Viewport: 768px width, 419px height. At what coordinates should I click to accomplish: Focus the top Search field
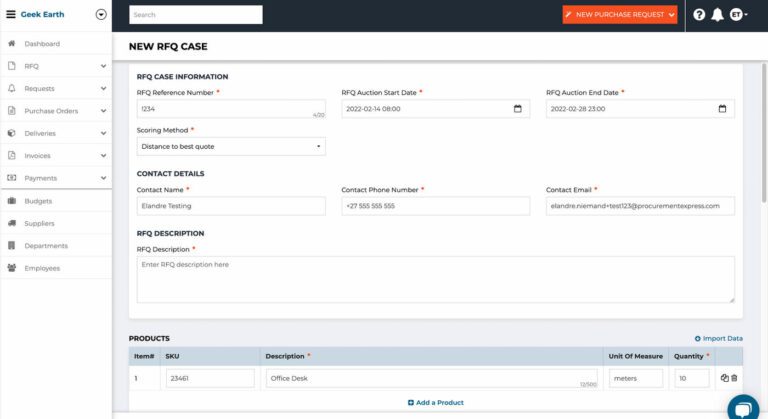[x=195, y=15]
